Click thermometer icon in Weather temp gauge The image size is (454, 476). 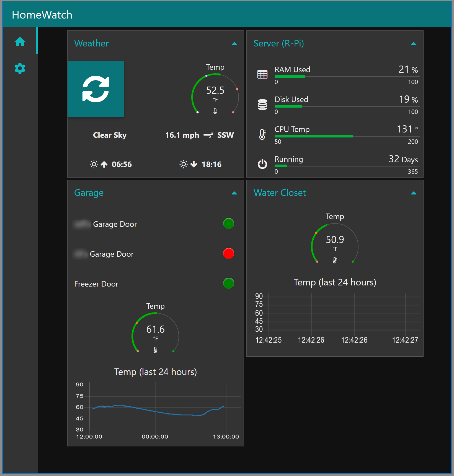(215, 111)
